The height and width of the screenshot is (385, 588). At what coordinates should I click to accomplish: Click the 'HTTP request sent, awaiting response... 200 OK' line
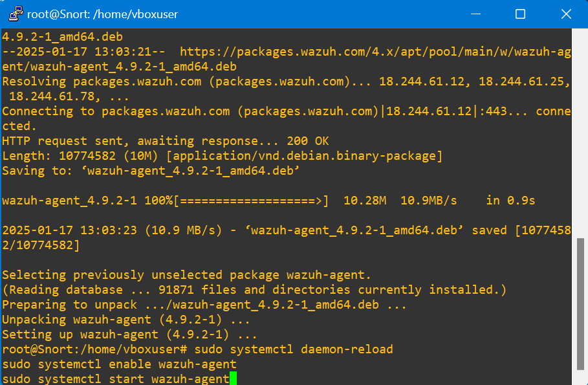coord(166,141)
